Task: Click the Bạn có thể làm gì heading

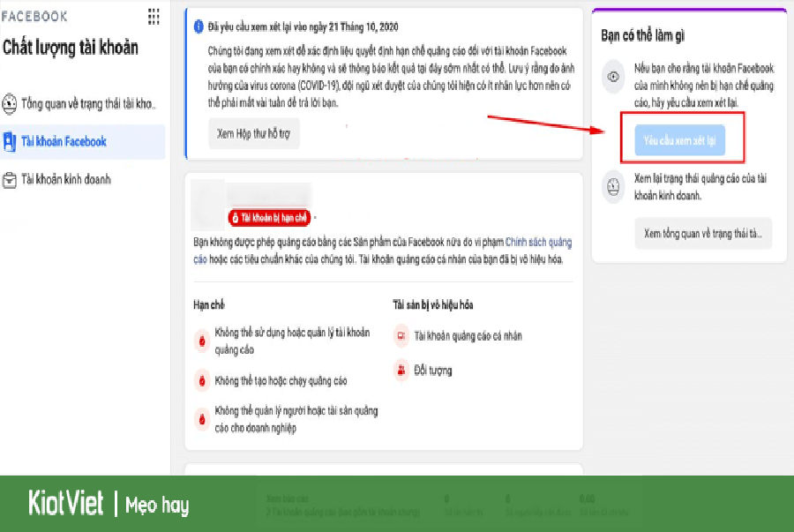Action: coord(642,35)
